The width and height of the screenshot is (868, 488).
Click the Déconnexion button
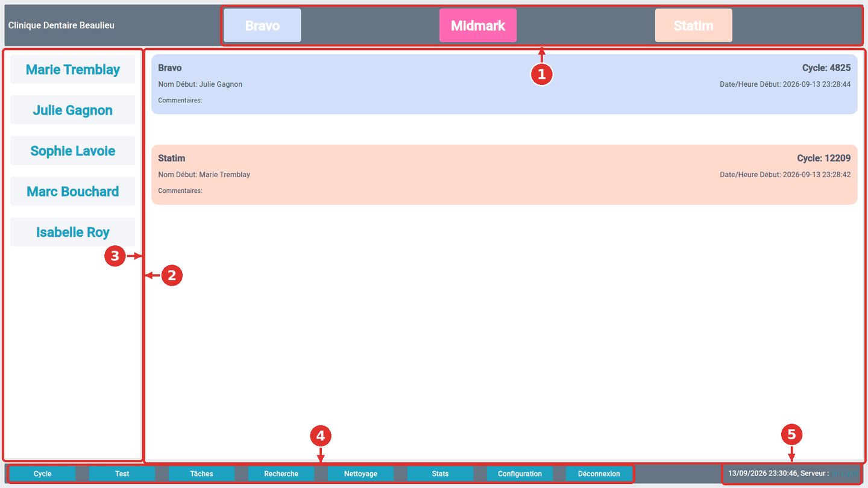[x=599, y=474]
